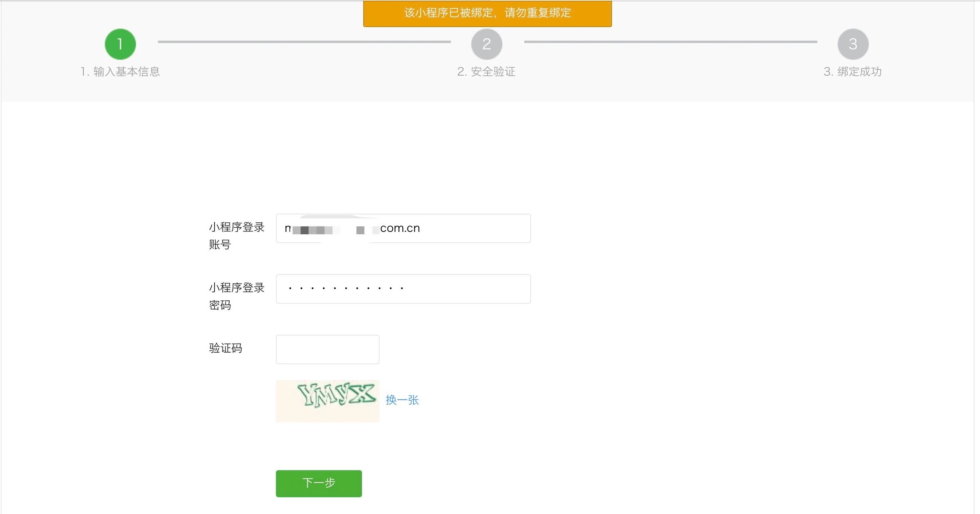The height and width of the screenshot is (514, 980).
Task: Click the gray step 2 circle
Action: coord(486,44)
